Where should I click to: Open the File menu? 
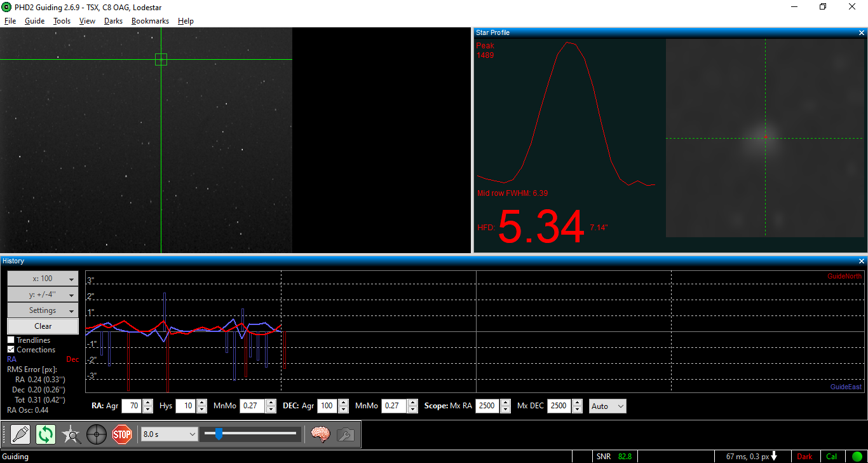10,21
